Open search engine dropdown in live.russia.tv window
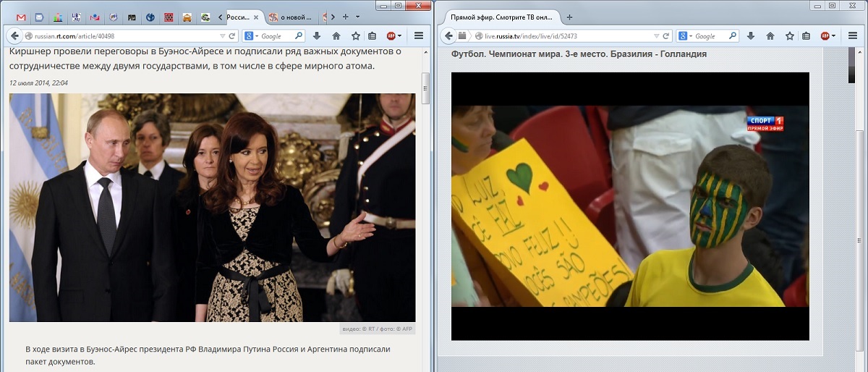 pyautogui.click(x=685, y=36)
